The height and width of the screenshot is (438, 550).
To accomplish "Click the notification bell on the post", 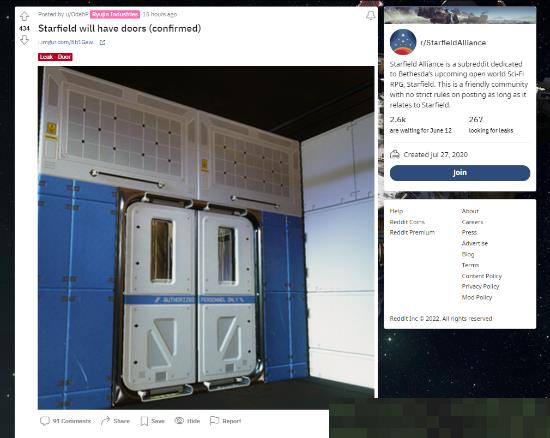I will point(370,15).
